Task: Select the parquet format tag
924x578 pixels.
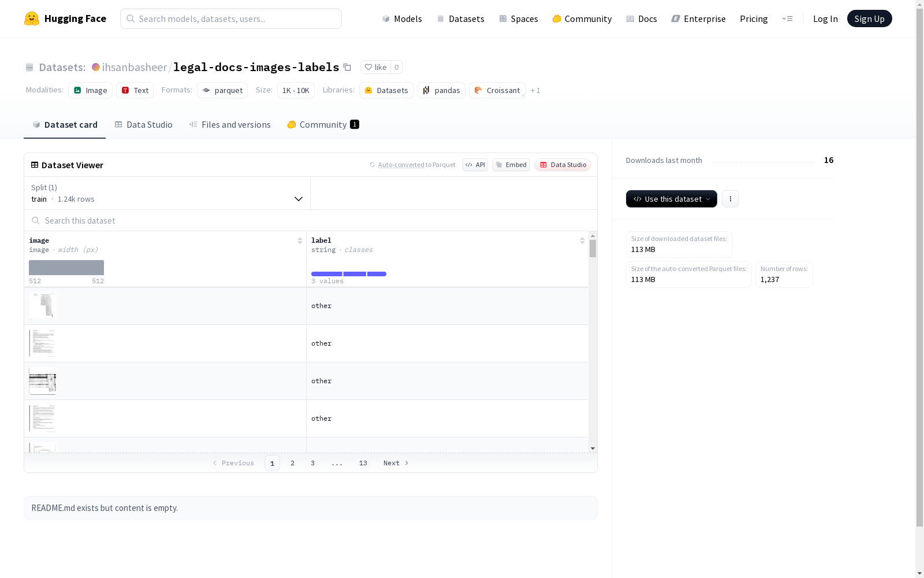Action: 222,90
